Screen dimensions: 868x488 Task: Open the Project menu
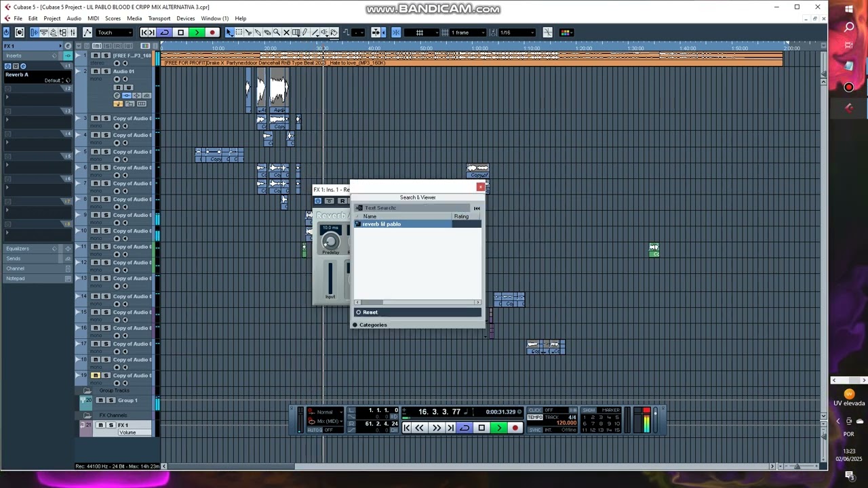coord(52,18)
